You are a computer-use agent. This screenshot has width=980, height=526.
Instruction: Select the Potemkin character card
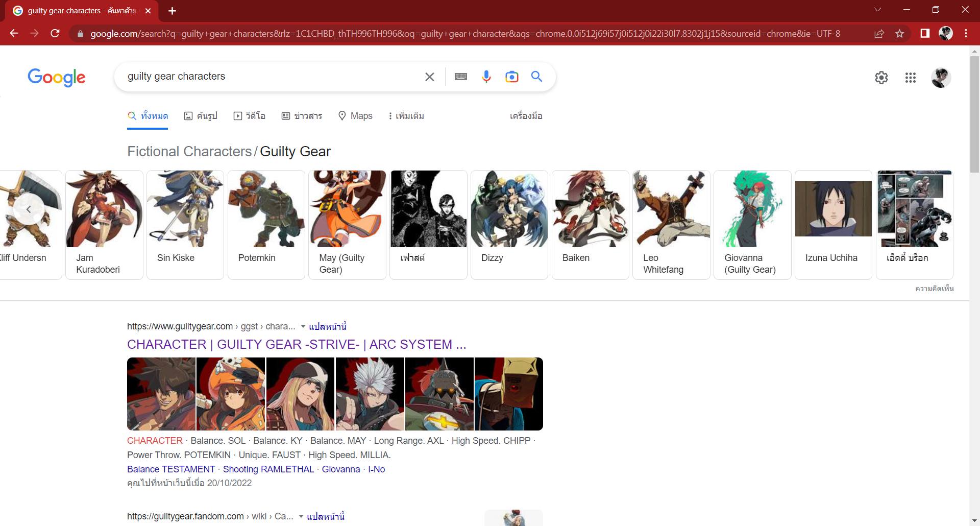[266, 225]
